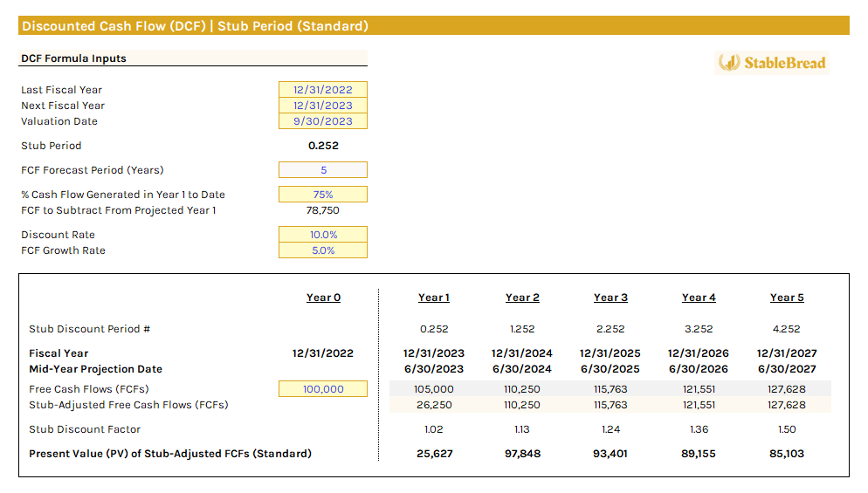Viewport: 868px width, 493px height.
Task: Click the Stub-Adjusted Free Cash Flows row label
Action: point(128,405)
